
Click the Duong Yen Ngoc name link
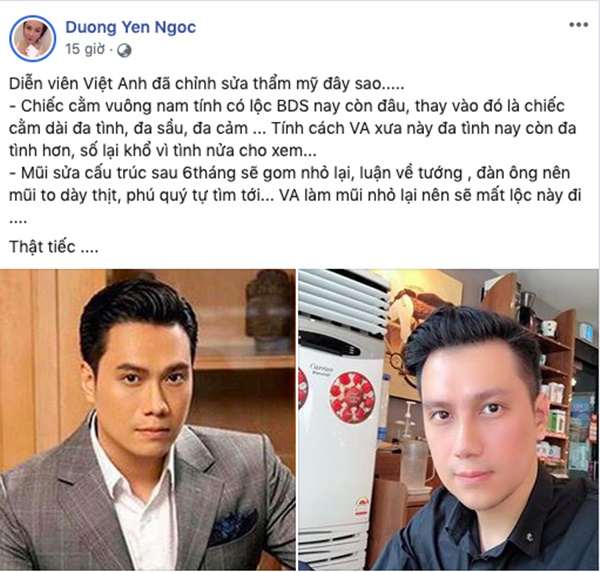(130, 27)
